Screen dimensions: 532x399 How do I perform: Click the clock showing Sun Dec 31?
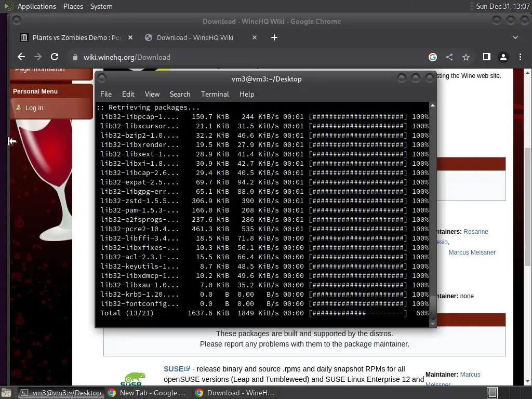(502, 6)
